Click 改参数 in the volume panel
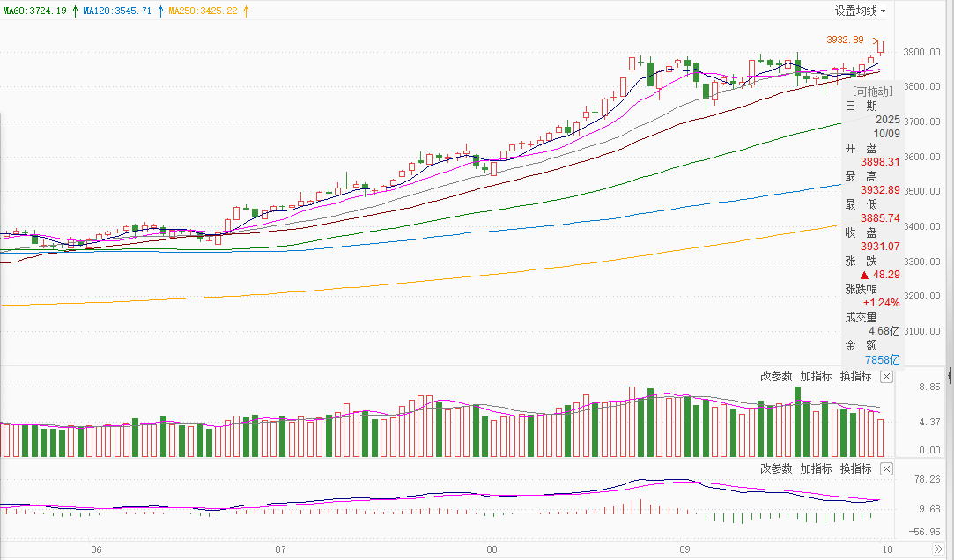The width and height of the screenshot is (954, 560). tap(776, 376)
